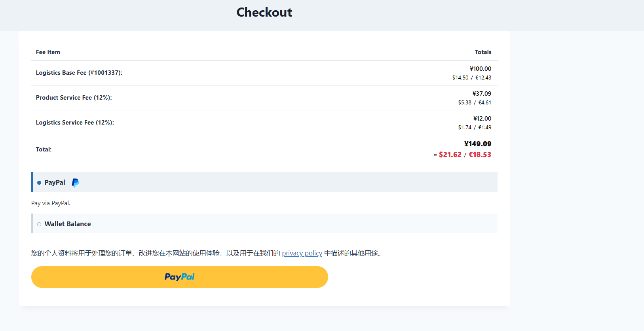Click the ¥100.00 base fee amount
This screenshot has height=331, width=644.
[x=481, y=69]
